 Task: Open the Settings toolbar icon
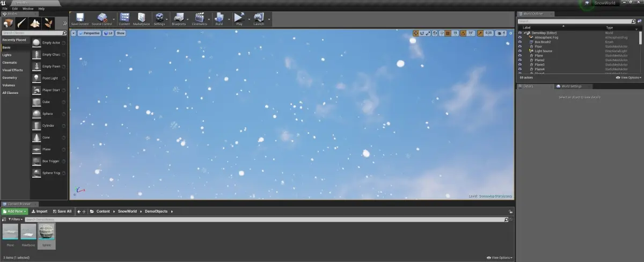pos(159,19)
